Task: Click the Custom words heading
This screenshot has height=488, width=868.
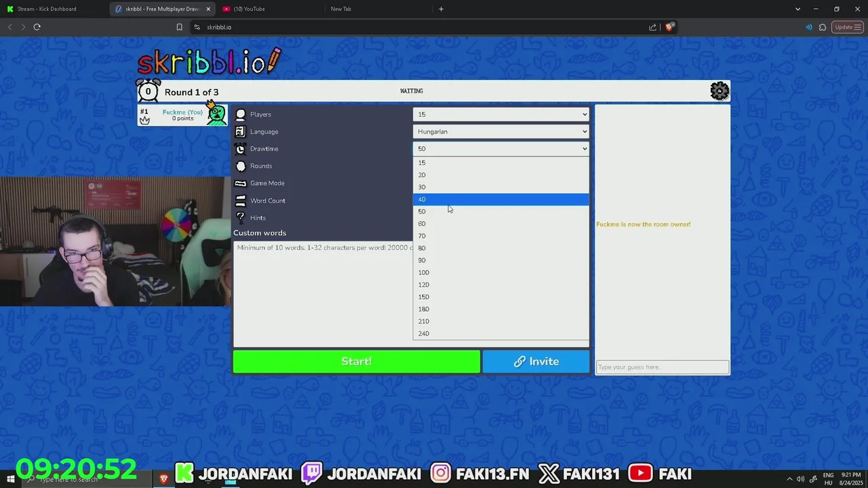Action: (260, 232)
